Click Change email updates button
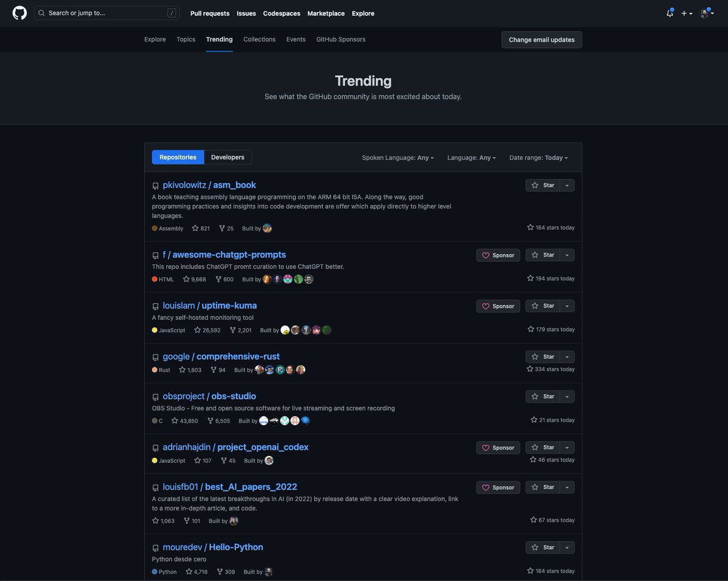 542,40
